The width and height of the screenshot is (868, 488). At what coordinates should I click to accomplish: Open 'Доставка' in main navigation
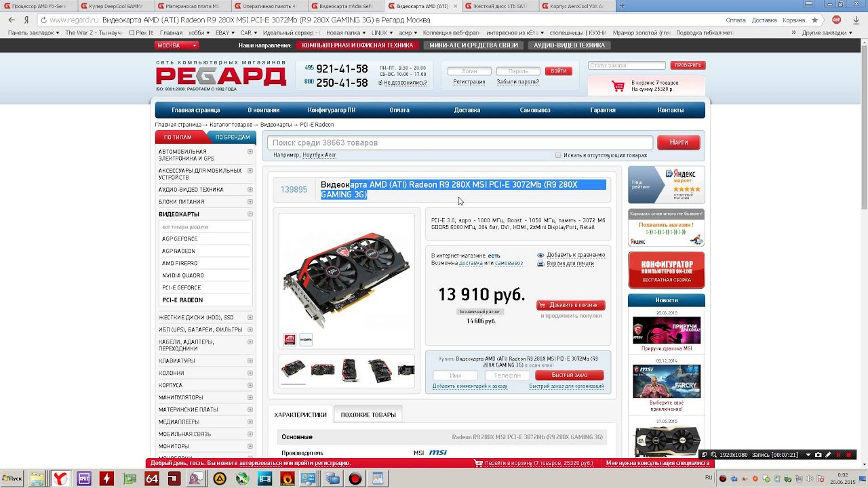(x=467, y=110)
